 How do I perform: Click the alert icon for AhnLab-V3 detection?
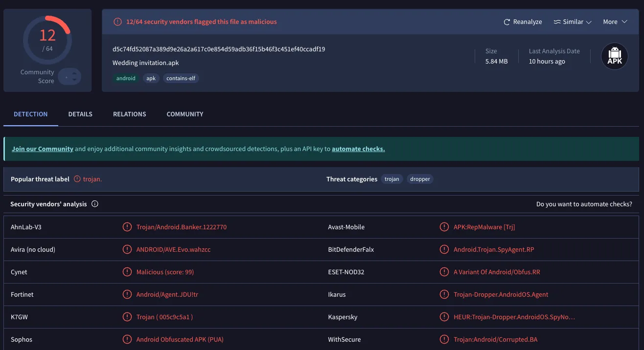127,227
